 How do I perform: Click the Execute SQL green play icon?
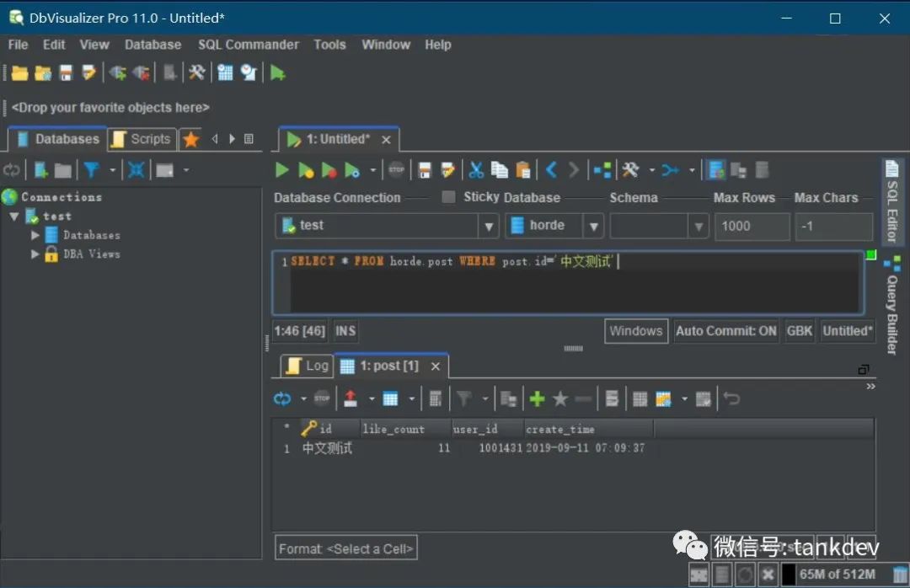[x=282, y=170]
